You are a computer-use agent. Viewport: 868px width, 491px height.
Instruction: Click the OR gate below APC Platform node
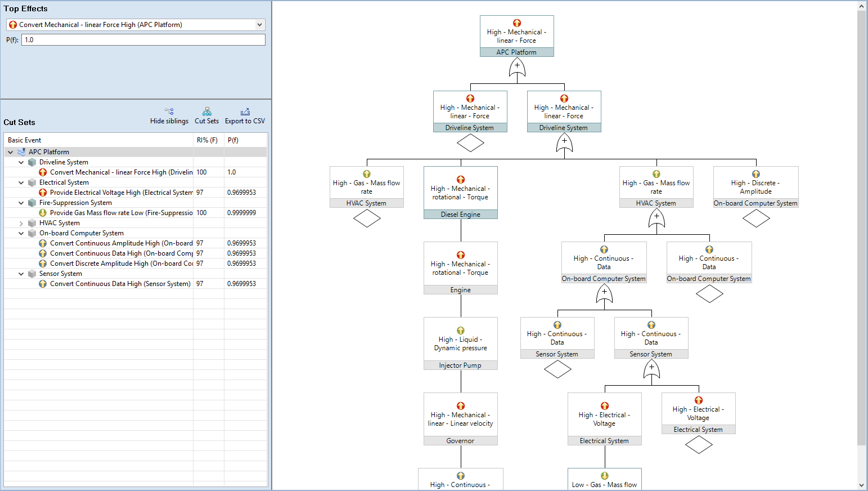click(517, 68)
